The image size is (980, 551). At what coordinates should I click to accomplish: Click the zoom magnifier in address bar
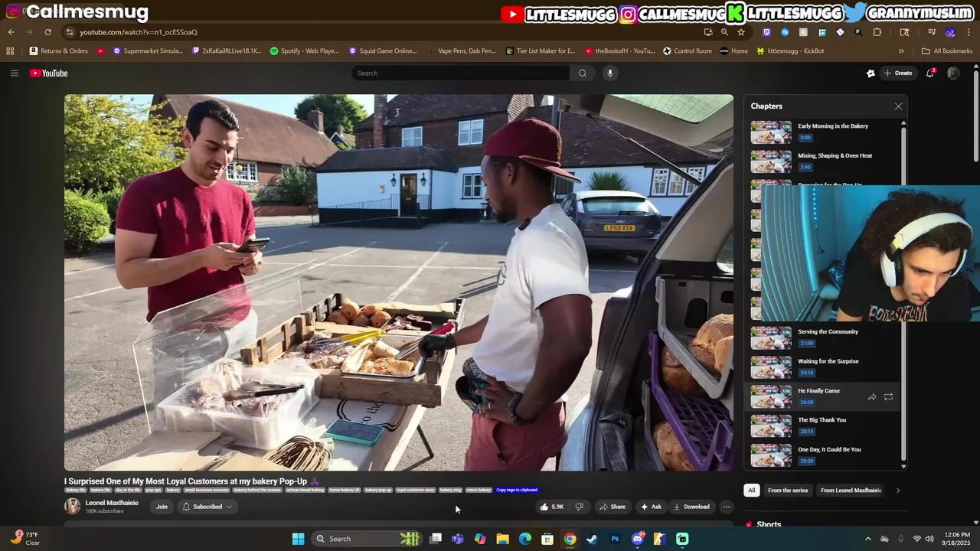[x=724, y=32]
